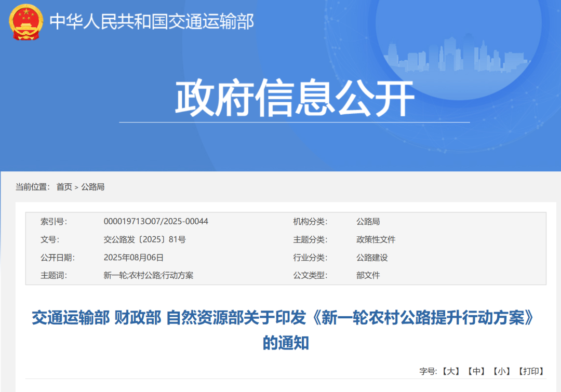Viewport: 561px width, 392px height.
Task: Change font size to 小
Action: 501,371
